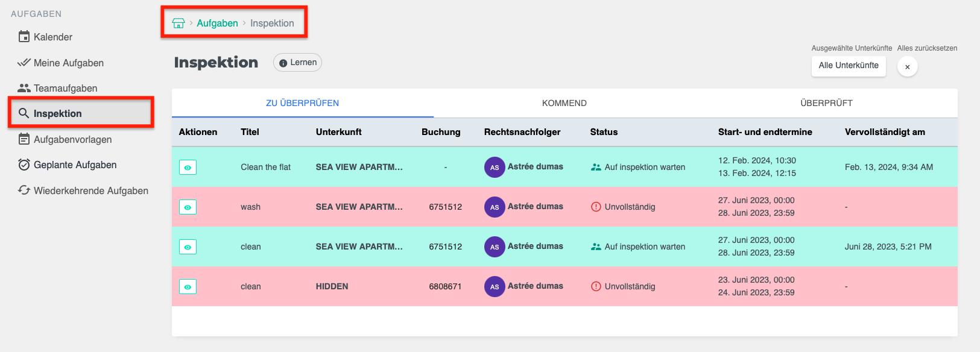Click the Meine Aufgaben double-check icon

pos(24,63)
